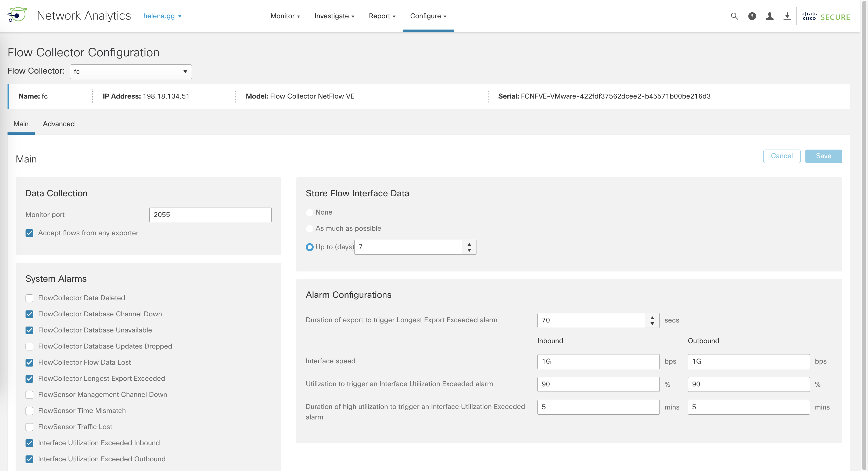
Task: Increase the Up to days stepper arrow
Action: coord(469,244)
